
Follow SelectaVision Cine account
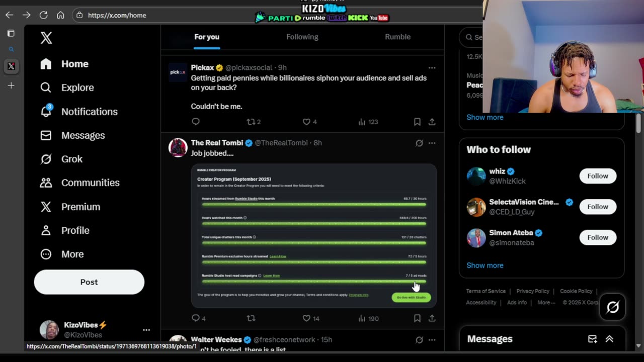point(598,207)
